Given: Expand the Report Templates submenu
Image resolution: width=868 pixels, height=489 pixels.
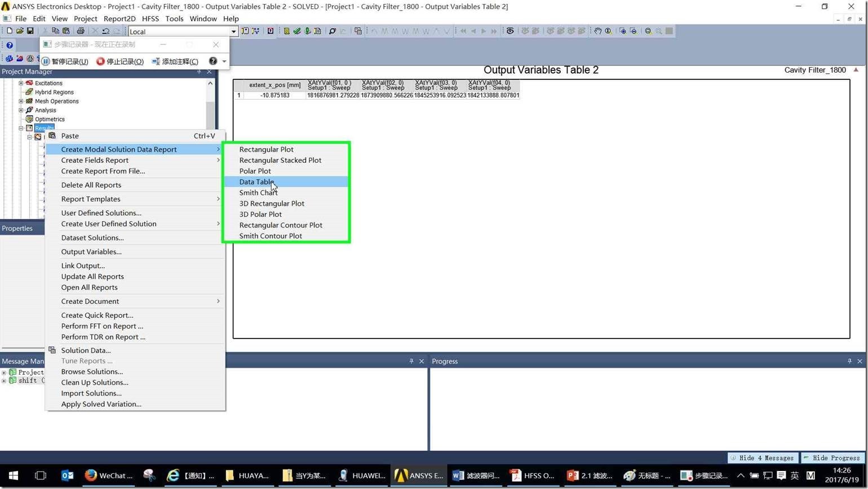Looking at the screenshot, I should 218,199.
